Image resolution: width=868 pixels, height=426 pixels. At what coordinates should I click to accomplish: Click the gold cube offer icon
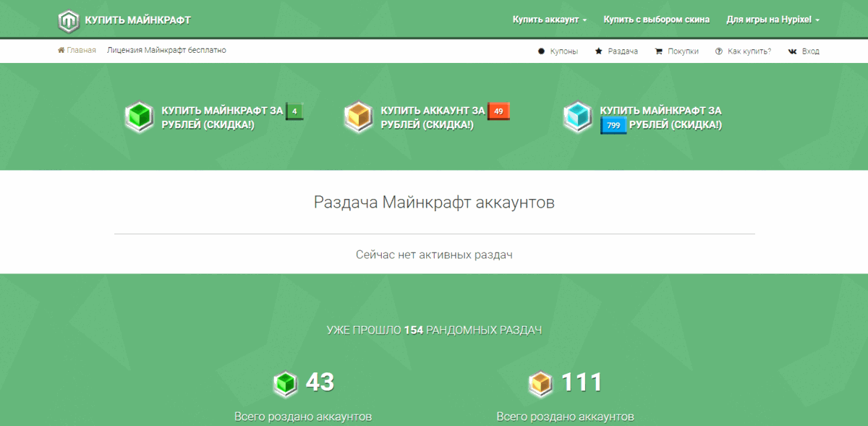point(358,117)
